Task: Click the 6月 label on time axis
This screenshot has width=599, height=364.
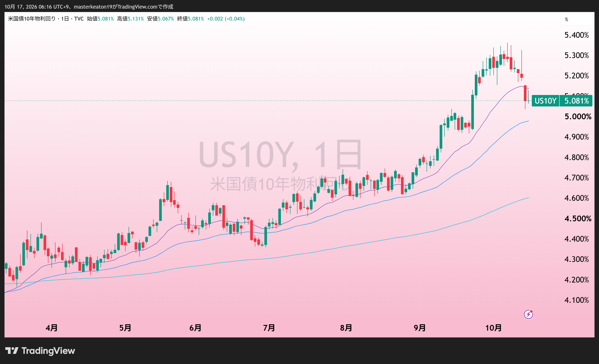Action: click(x=195, y=328)
